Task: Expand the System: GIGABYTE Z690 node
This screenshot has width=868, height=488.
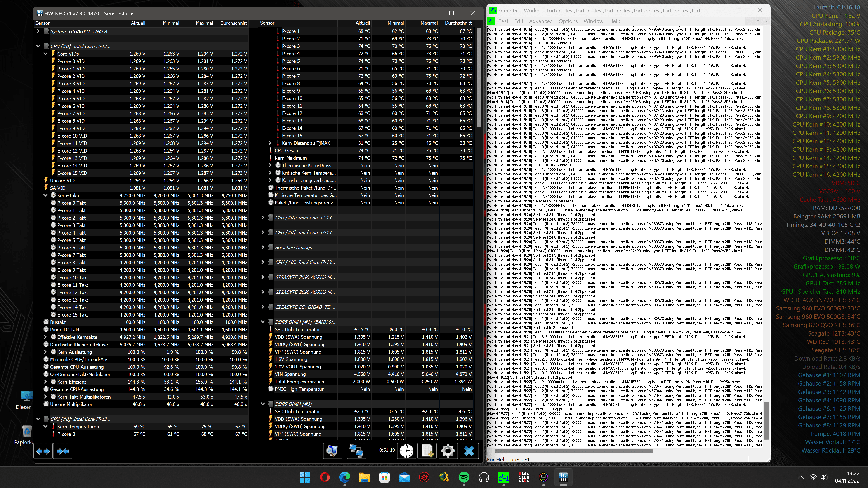Action: (x=38, y=31)
